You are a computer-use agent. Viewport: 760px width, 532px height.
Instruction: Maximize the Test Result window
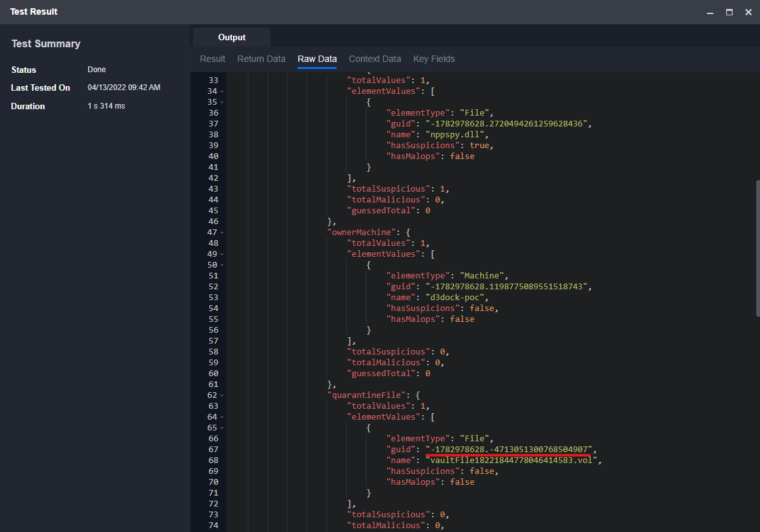tap(729, 12)
